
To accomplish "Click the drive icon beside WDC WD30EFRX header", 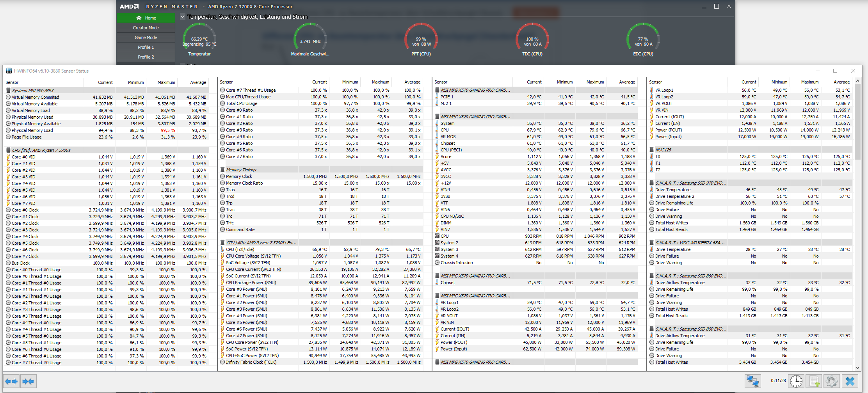I will [x=652, y=243].
